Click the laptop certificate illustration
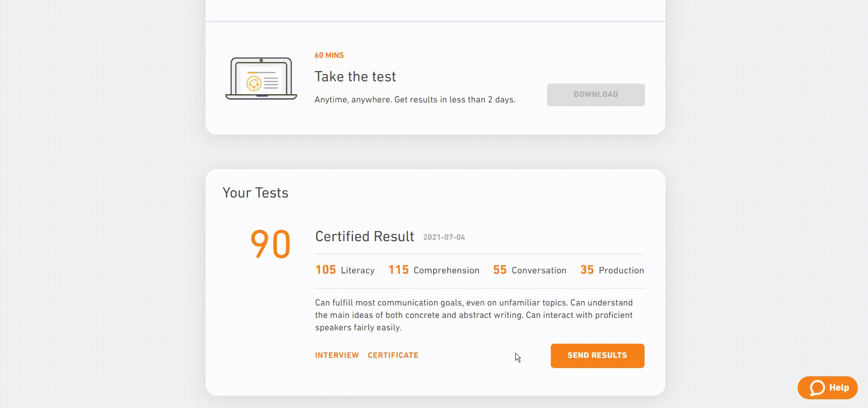868x408 pixels. click(261, 79)
